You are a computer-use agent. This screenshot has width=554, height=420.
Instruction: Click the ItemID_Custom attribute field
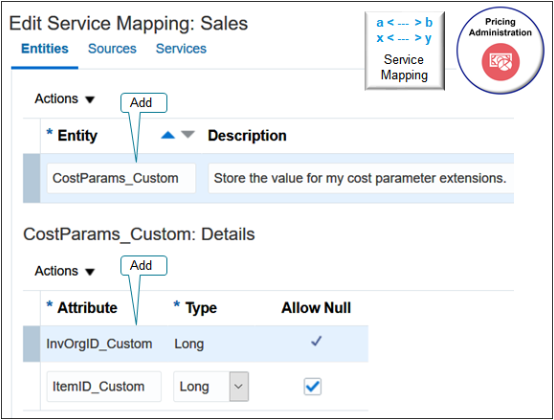coord(104,386)
